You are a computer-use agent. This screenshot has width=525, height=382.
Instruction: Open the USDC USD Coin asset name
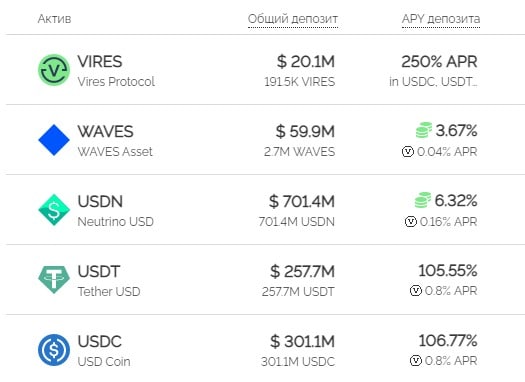(x=104, y=351)
